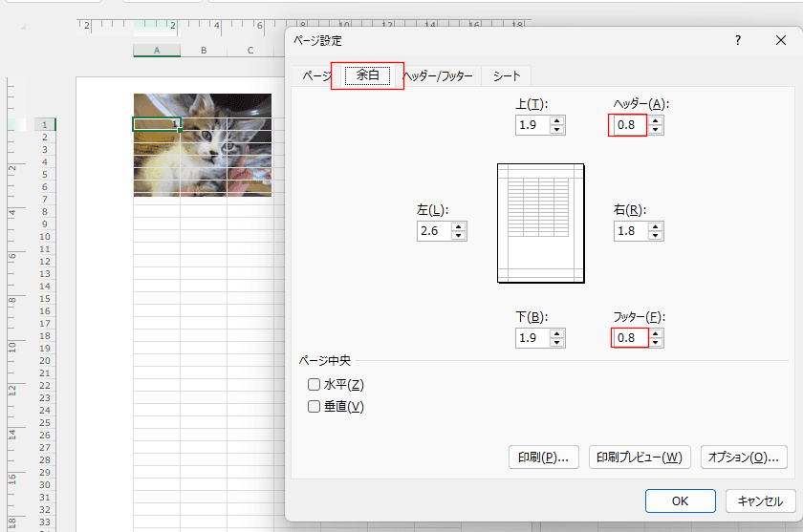Screen dimensions: 803x532
Task: Click the 左(L) margin input field
Action: (434, 231)
